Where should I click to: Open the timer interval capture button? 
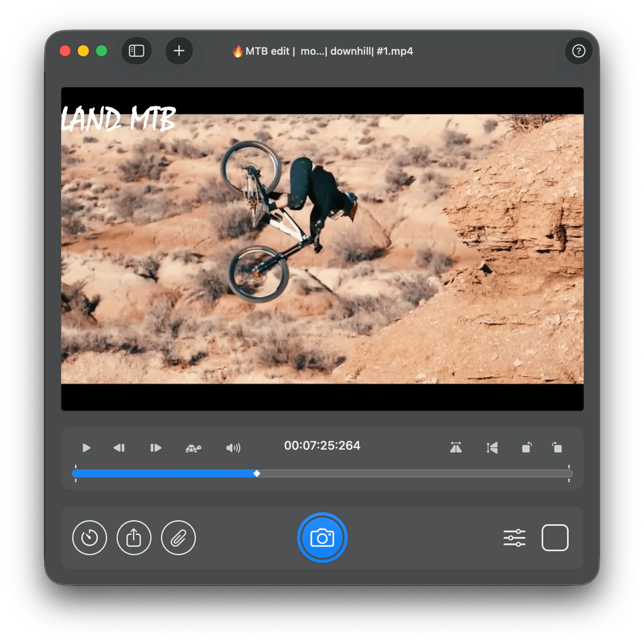[90, 538]
